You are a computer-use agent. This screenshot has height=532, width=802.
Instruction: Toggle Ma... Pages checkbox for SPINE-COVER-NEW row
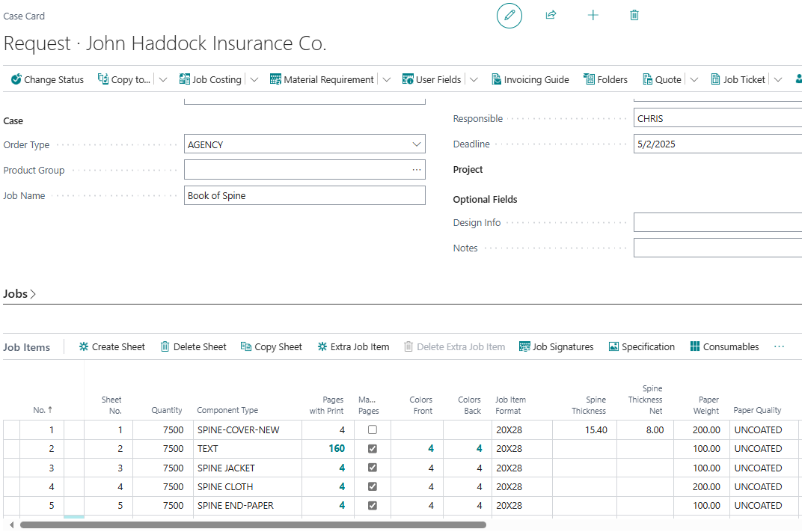click(x=373, y=429)
